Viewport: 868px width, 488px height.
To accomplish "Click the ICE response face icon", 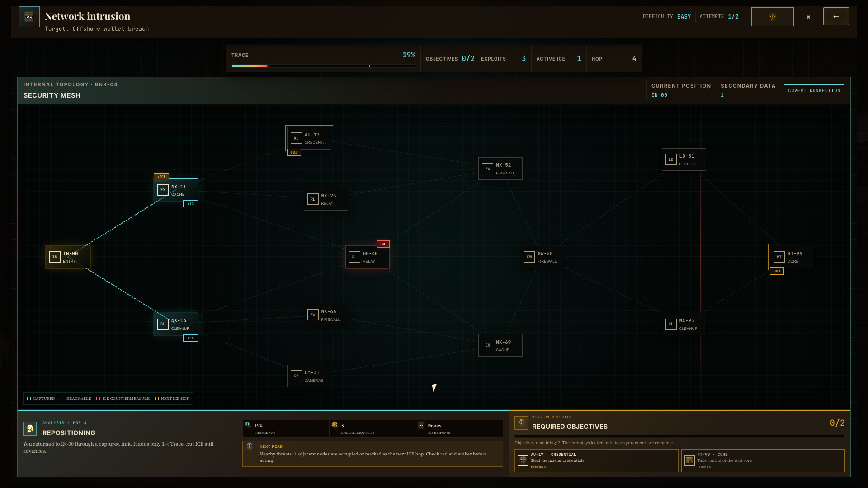I will [x=421, y=425].
